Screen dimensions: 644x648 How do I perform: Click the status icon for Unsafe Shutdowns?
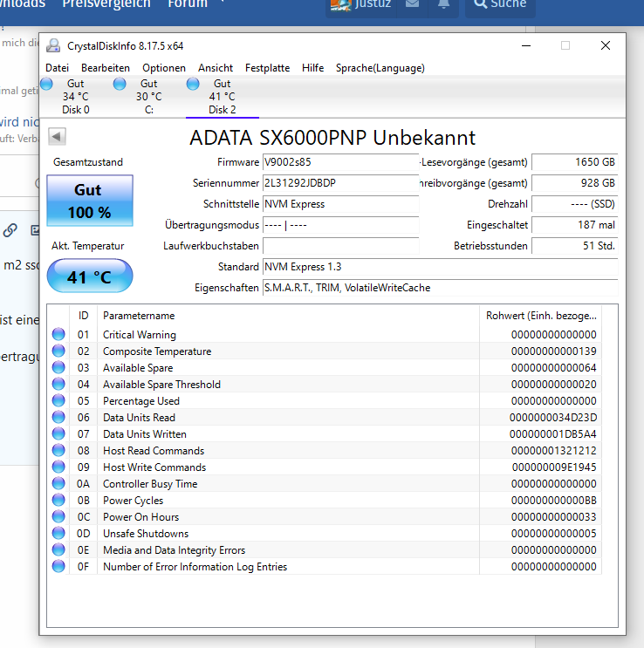pyautogui.click(x=58, y=533)
